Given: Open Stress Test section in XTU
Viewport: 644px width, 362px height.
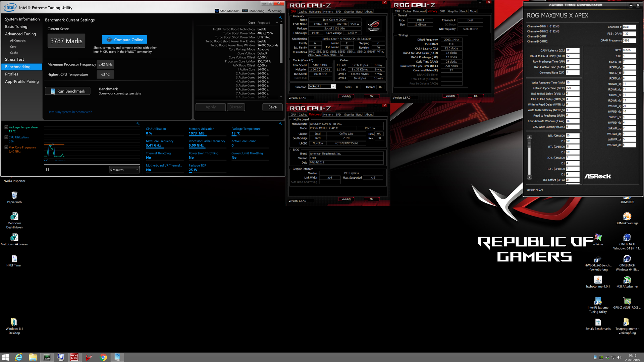Looking at the screenshot, I should coord(14,59).
